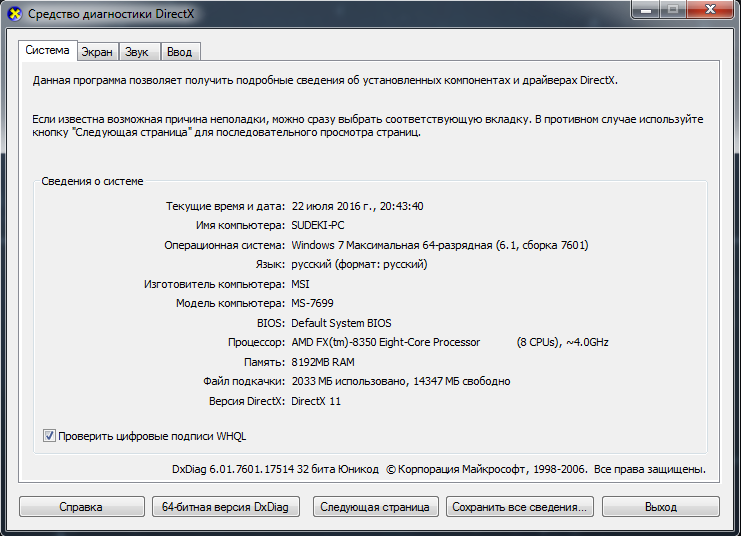The image size is (741, 536).
Task: Click Сохранить все сведения button
Action: tap(520, 507)
